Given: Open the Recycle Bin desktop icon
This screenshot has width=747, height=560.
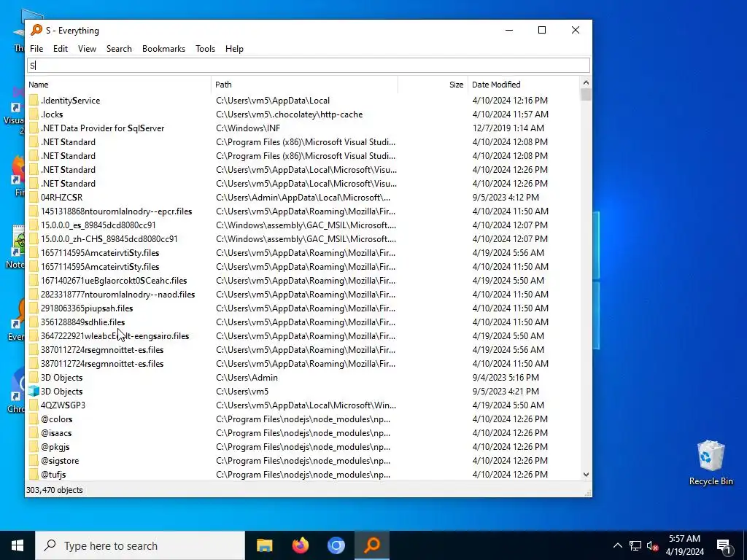Looking at the screenshot, I should [711, 463].
